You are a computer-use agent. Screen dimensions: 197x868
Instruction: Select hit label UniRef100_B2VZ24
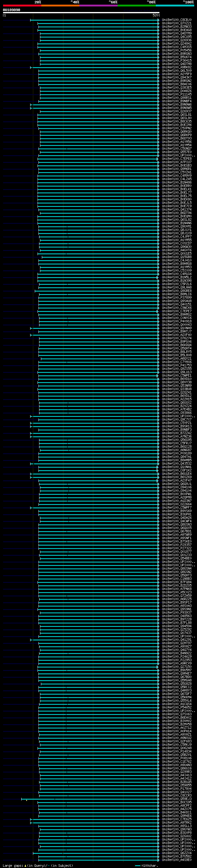[177, 406]
